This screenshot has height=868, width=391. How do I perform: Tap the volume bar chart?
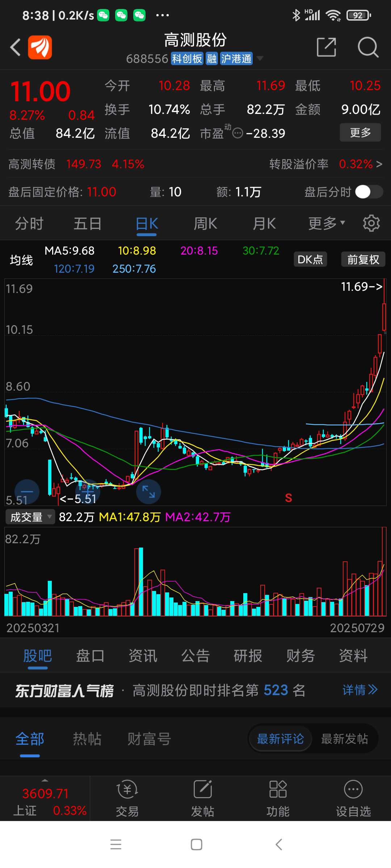[x=195, y=572]
